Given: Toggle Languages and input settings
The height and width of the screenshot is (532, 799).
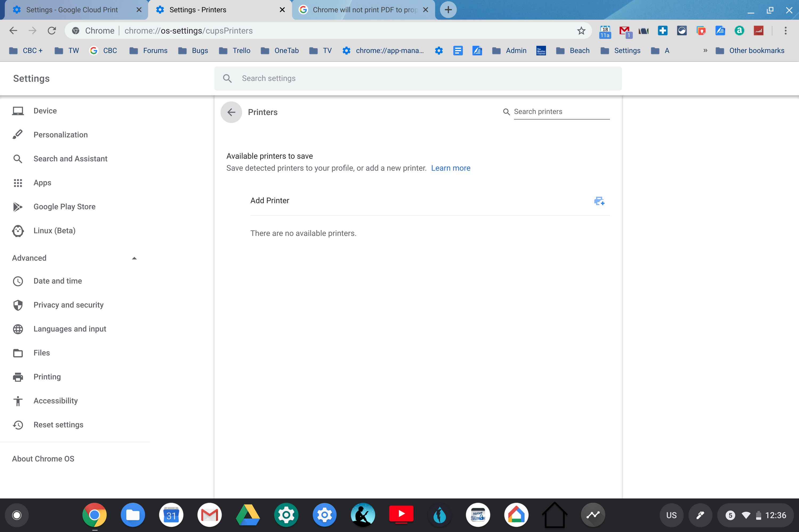Looking at the screenshot, I should pos(70,329).
